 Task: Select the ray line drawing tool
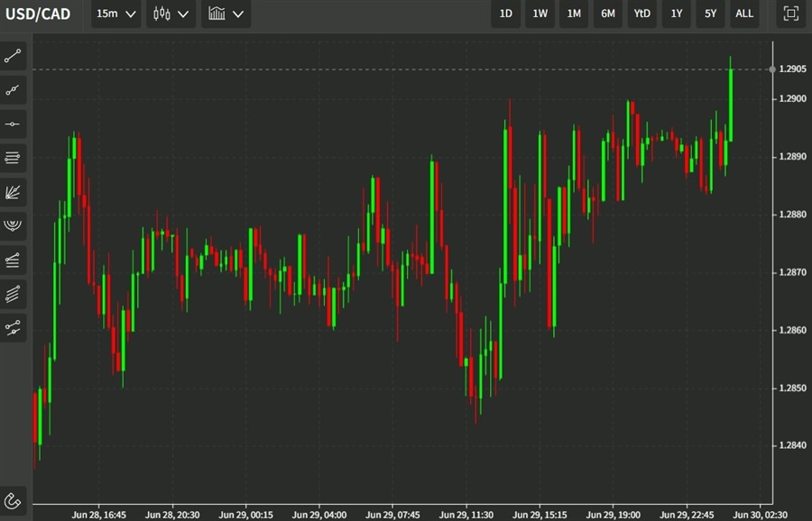tap(14, 90)
